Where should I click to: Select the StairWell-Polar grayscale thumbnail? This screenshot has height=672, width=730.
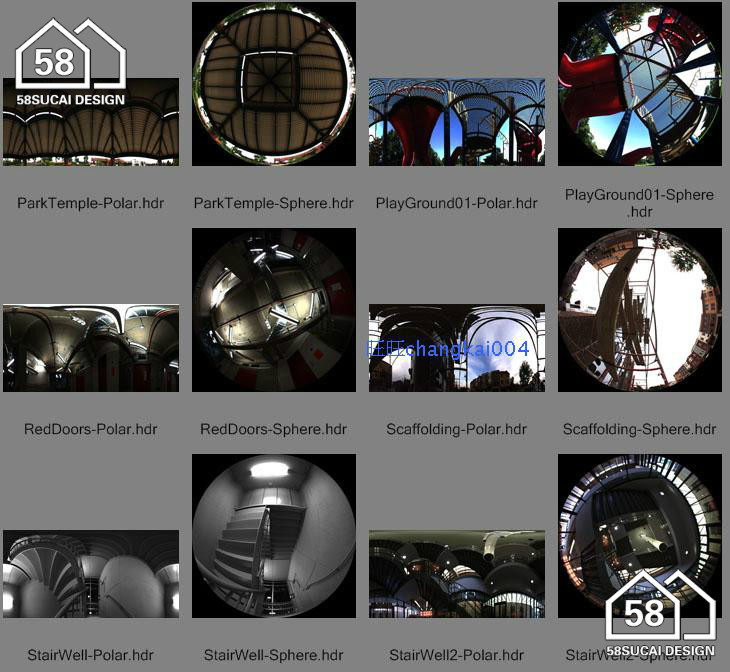coord(91,574)
